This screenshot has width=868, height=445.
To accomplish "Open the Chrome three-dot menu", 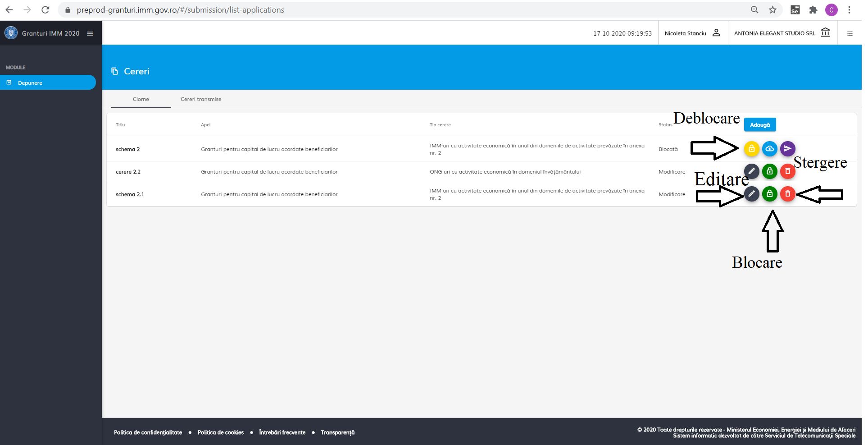I will (849, 10).
